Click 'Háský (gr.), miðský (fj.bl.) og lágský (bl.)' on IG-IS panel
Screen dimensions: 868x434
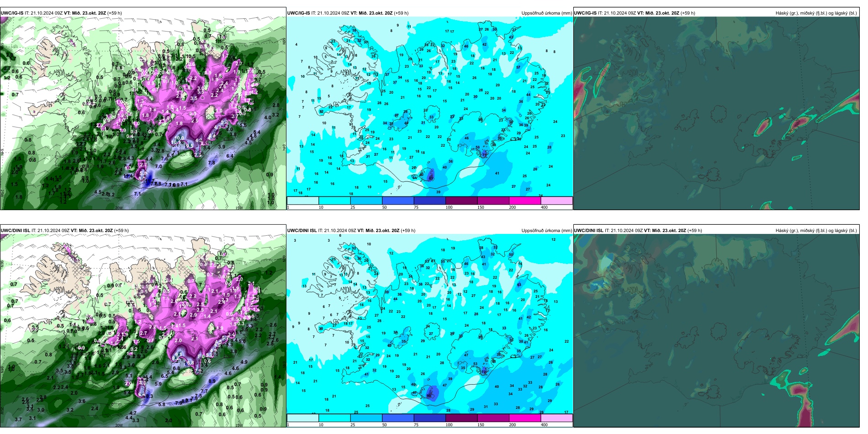816,13
